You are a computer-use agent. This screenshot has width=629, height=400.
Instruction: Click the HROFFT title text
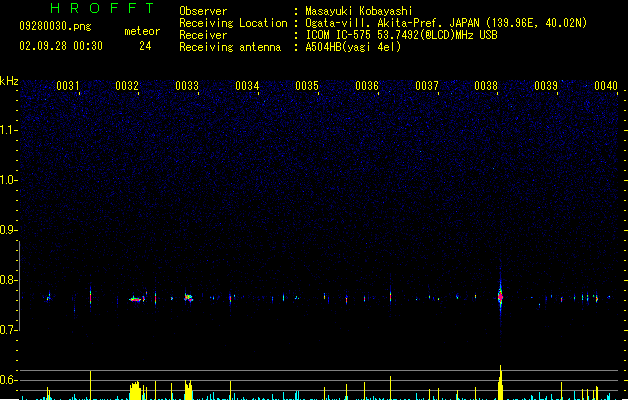coord(102,8)
